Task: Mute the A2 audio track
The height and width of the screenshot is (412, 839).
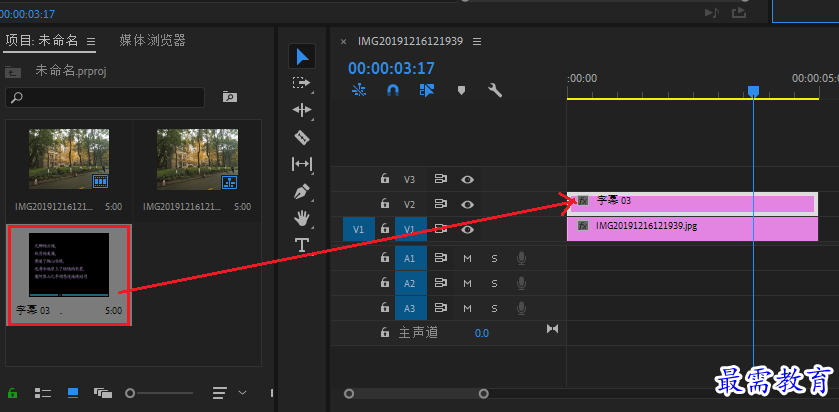Action: [x=467, y=283]
